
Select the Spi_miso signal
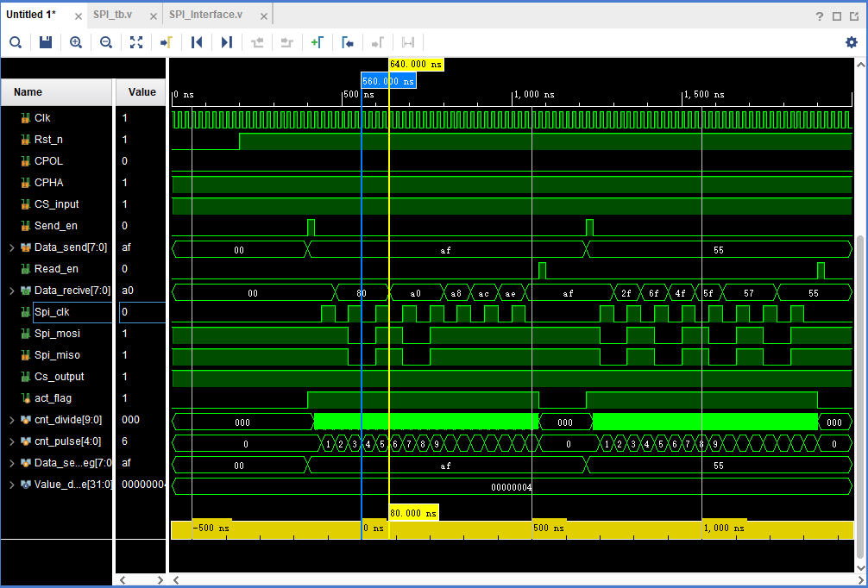(56, 355)
